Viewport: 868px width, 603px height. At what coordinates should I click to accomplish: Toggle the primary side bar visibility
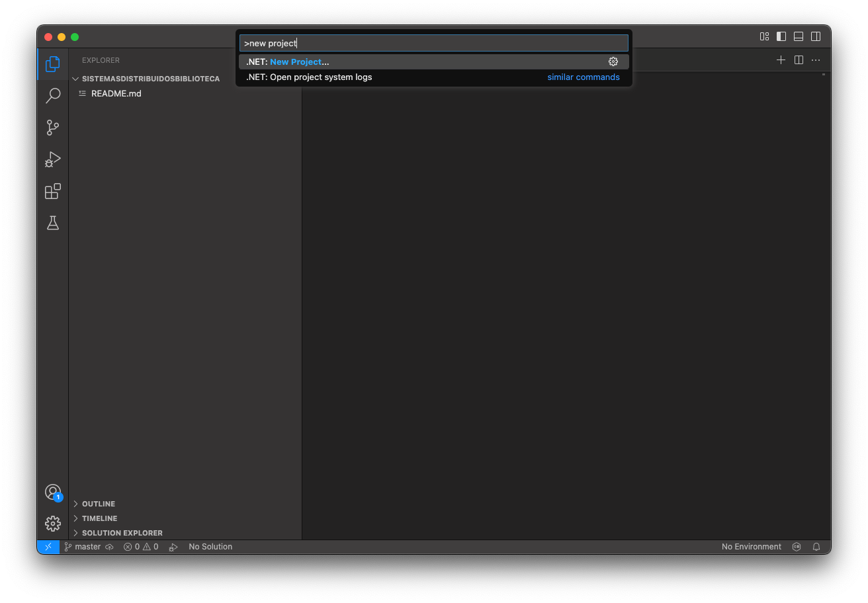pos(781,36)
